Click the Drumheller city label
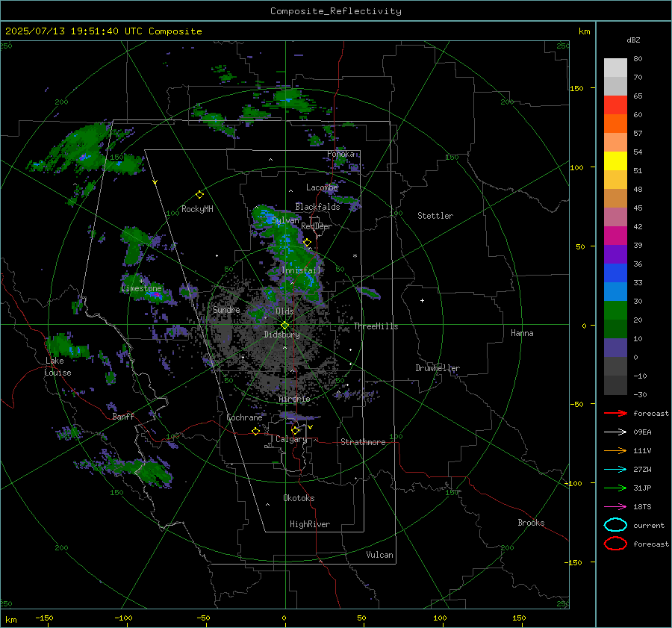Image resolution: width=672 pixels, height=628 pixels. point(438,368)
